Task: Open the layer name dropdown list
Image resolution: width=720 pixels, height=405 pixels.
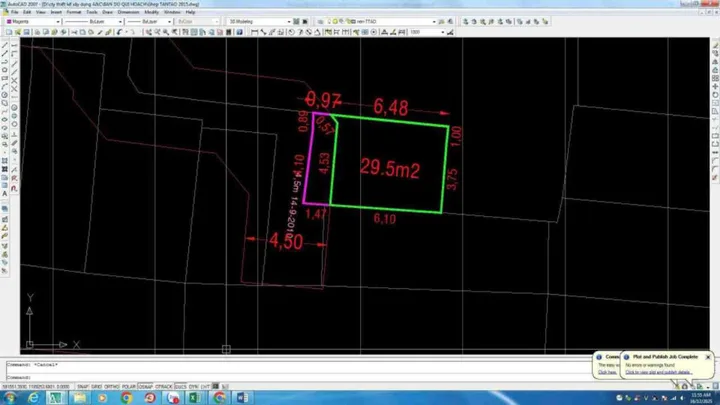Action: click(x=382, y=22)
